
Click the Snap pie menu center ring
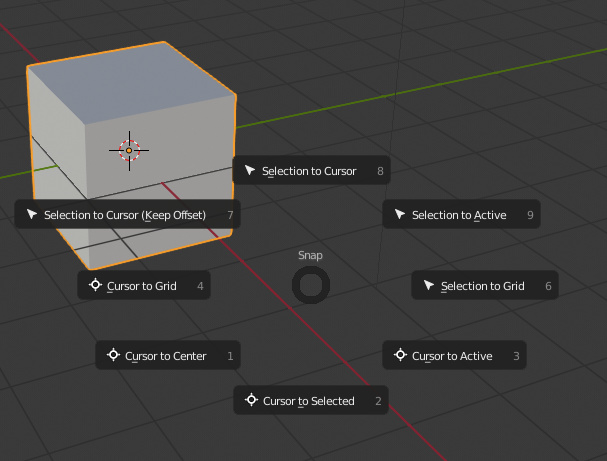click(x=311, y=285)
